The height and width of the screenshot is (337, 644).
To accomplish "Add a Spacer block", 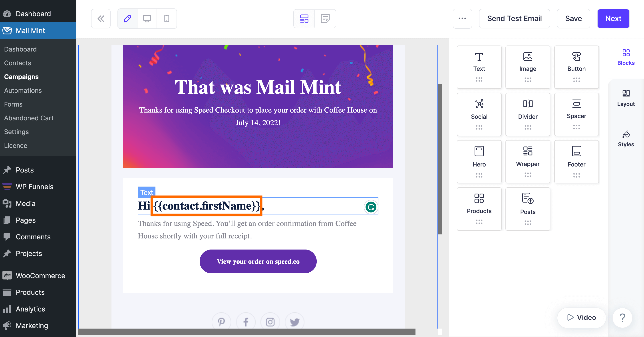I will 576,115.
